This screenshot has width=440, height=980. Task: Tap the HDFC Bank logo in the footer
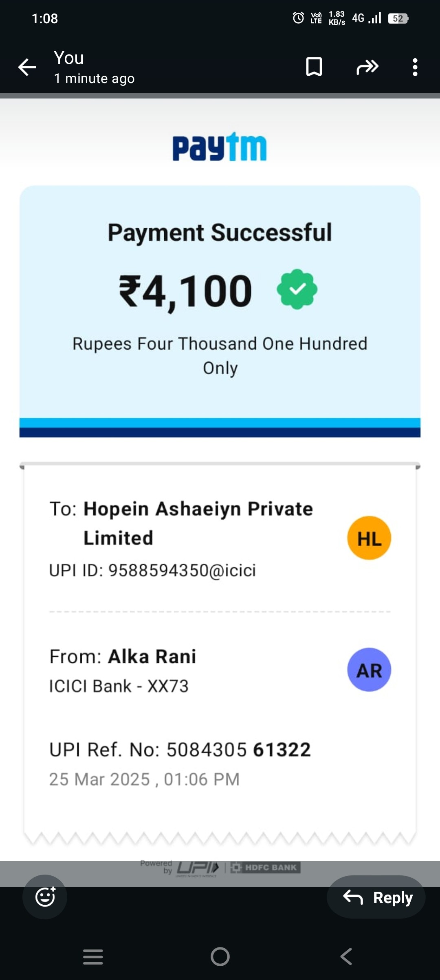point(265,867)
